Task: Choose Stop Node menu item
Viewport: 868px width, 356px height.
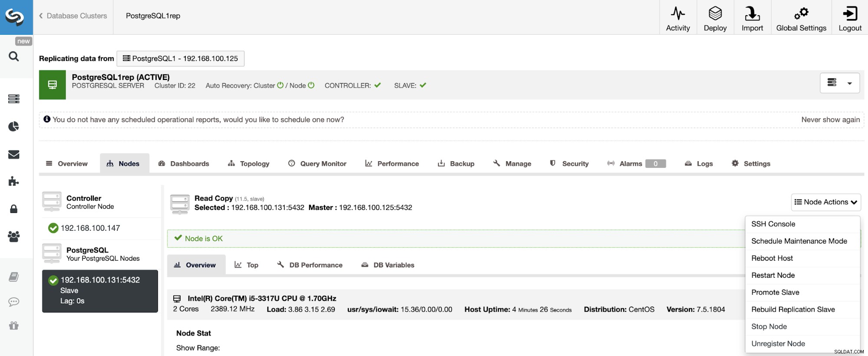Action: click(802, 326)
